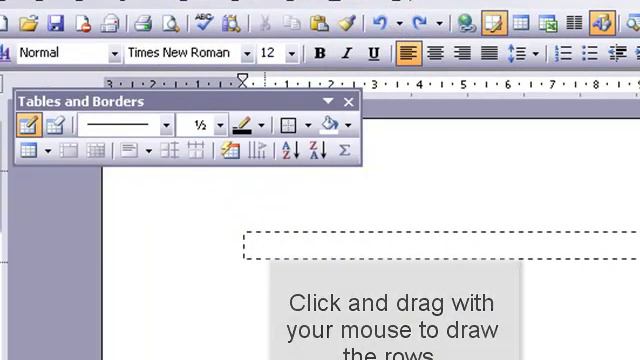Toggle Italic formatting

347,53
